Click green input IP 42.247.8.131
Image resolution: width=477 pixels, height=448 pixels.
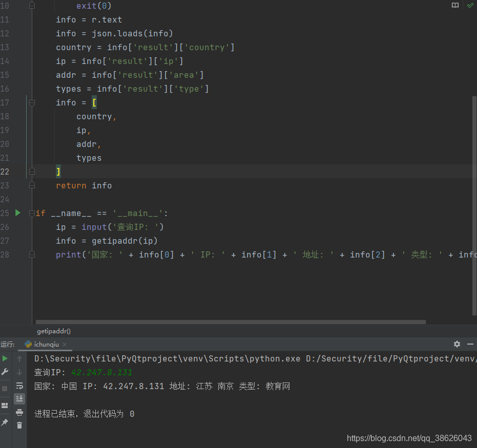point(101,372)
